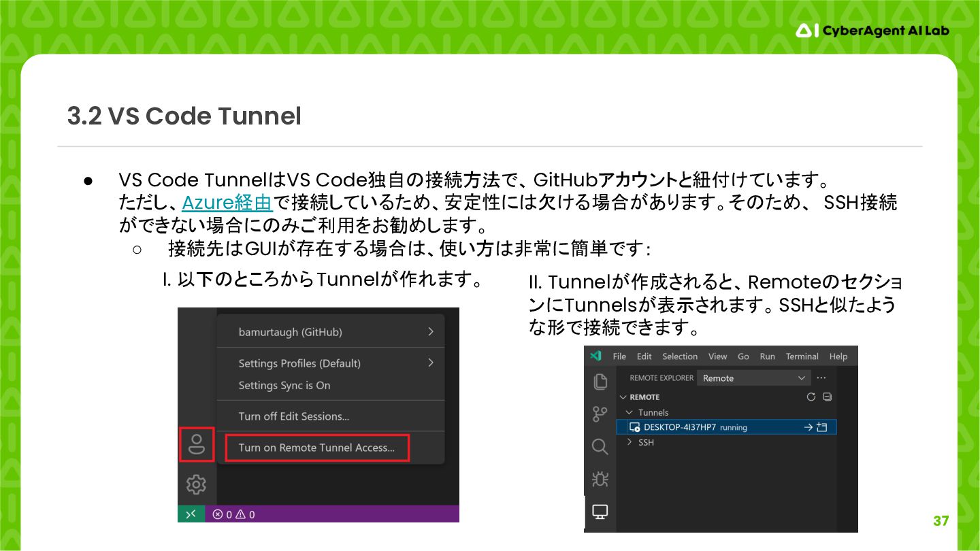Open the Run and Debug bug icon
980x551 pixels.
(x=600, y=479)
